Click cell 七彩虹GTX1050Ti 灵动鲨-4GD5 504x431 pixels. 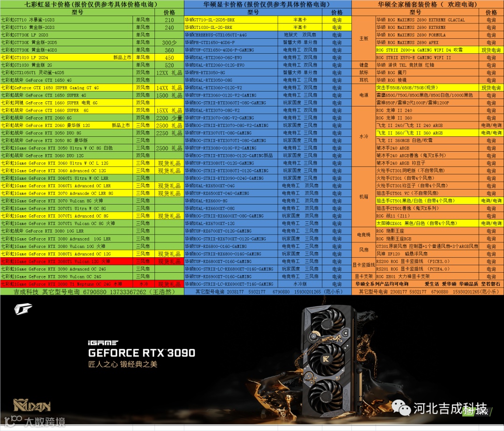(x=67, y=73)
